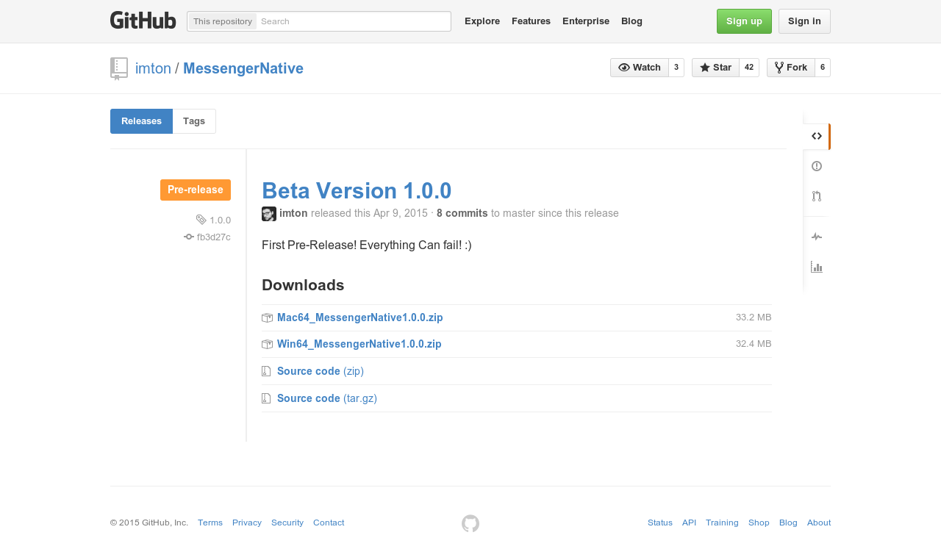
Task: Open About link in footer
Action: click(x=819, y=523)
